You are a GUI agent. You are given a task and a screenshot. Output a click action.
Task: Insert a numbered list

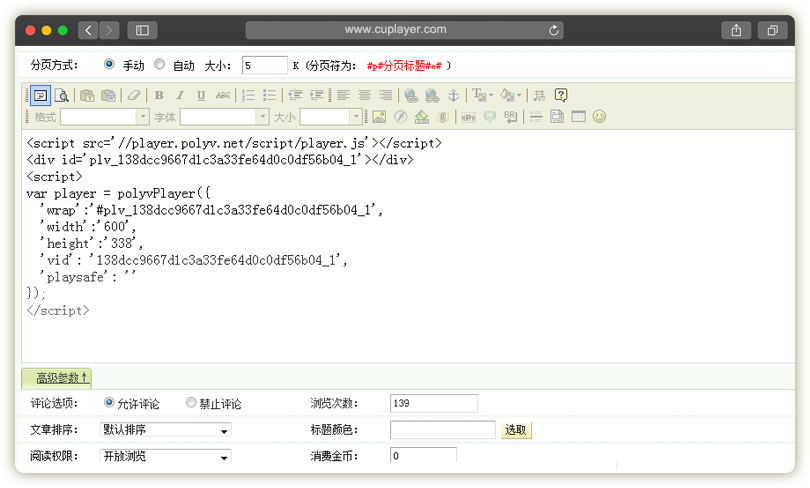(247, 96)
